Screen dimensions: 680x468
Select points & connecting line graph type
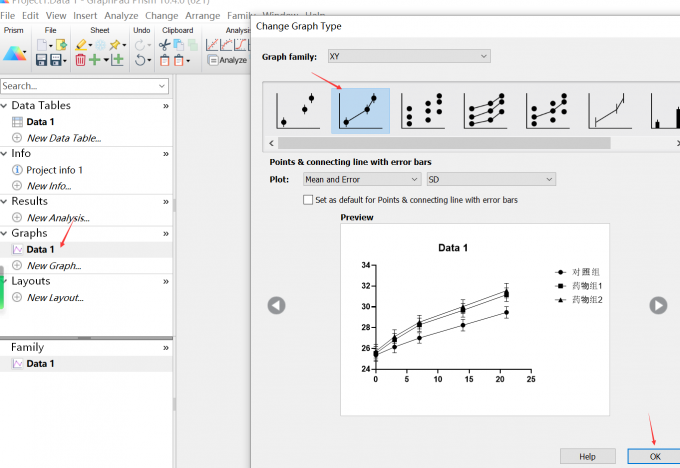pos(360,111)
